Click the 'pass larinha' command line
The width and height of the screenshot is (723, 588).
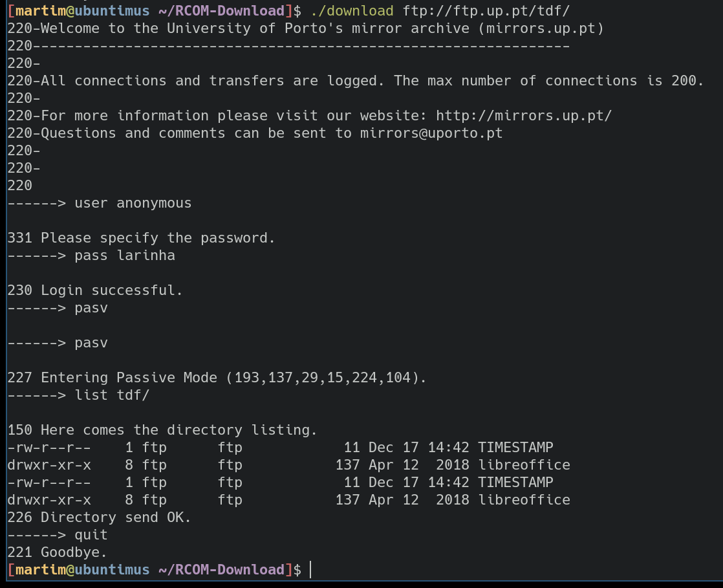[x=91, y=256]
